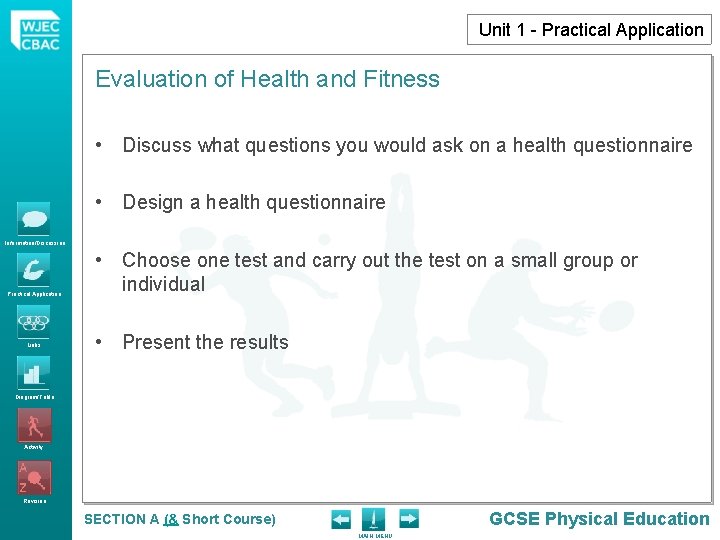720x540 pixels.
Task: Return to Main Menu via sailboat icon
Action: (x=374, y=519)
